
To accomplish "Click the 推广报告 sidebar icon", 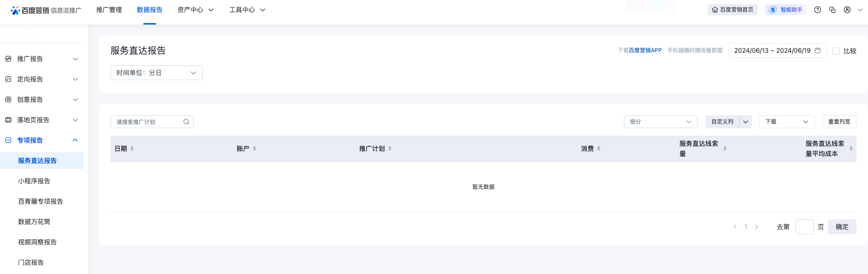I will tap(8, 59).
